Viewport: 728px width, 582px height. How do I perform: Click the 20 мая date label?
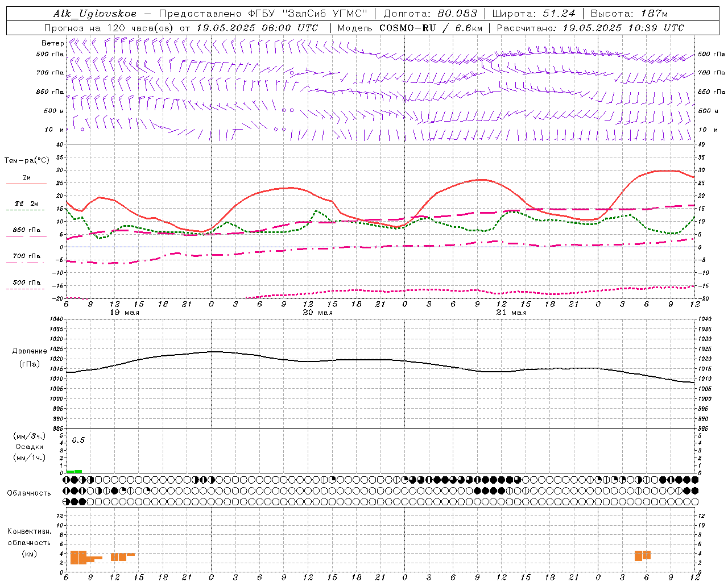click(317, 313)
